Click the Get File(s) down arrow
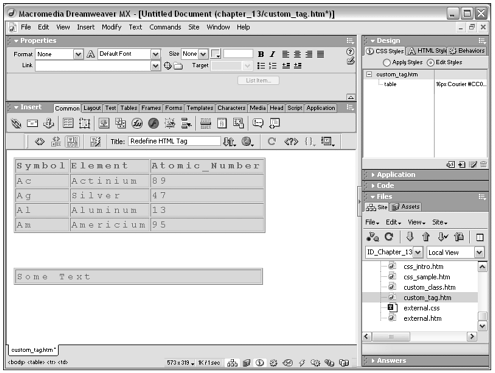 (410, 237)
